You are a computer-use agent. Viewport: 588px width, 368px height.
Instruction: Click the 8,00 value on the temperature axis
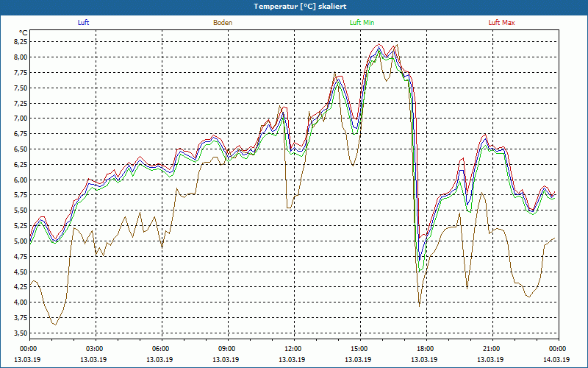(x=21, y=57)
